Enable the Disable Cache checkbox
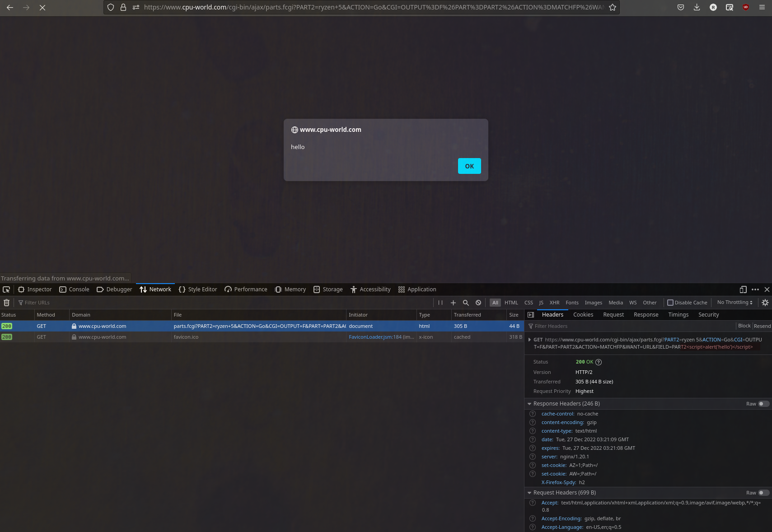 (670, 303)
